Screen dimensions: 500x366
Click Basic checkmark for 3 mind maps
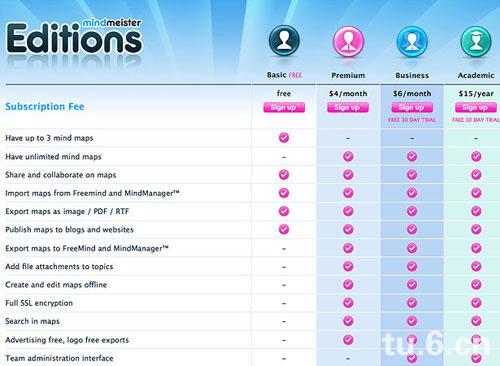tap(284, 138)
